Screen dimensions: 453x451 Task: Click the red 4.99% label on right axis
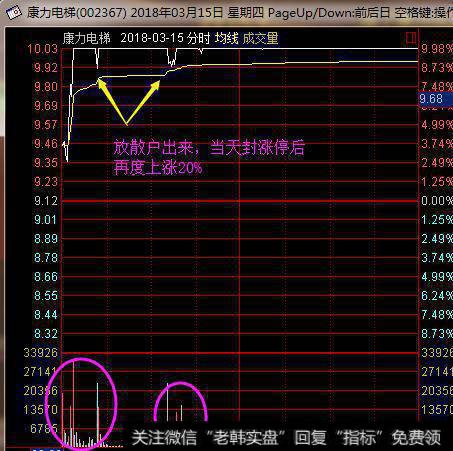click(x=437, y=125)
